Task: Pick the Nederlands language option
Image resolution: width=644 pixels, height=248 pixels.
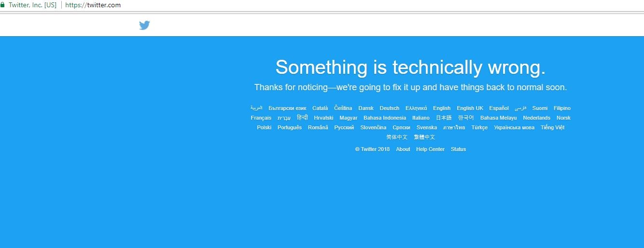Action: tap(536, 118)
